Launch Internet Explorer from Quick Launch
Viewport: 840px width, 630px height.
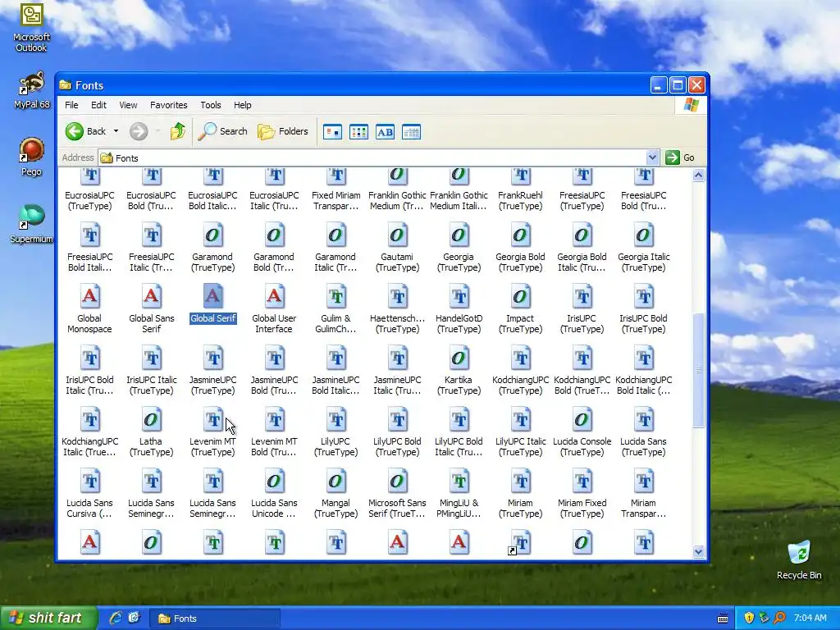point(116,619)
